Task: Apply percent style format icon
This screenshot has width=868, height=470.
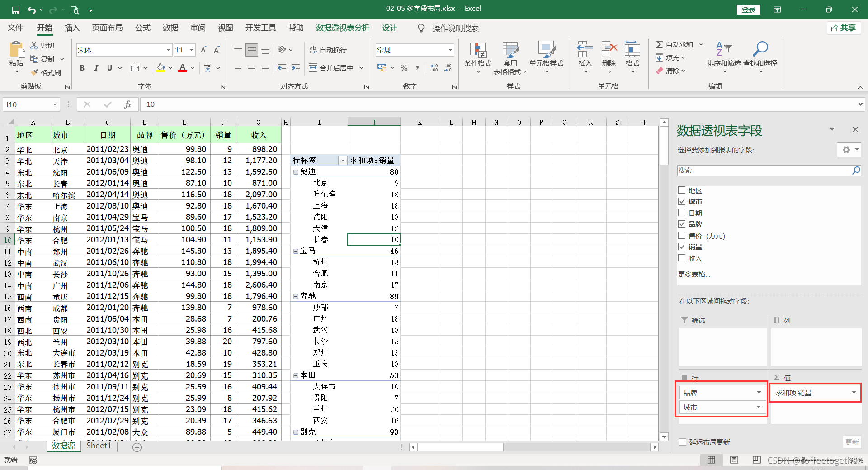Action: coord(404,68)
